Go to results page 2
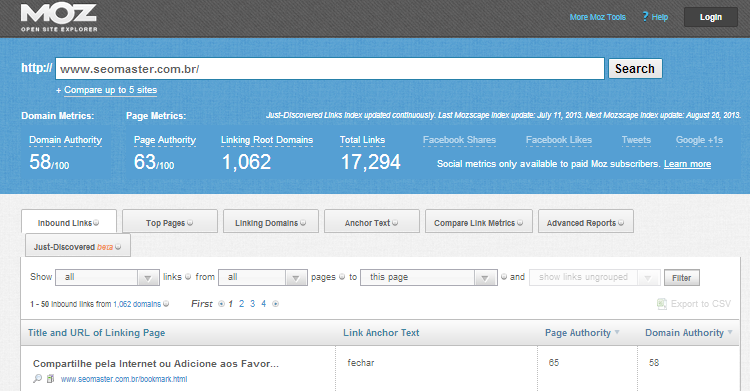Screen dimensions: 750x391 click(x=242, y=304)
